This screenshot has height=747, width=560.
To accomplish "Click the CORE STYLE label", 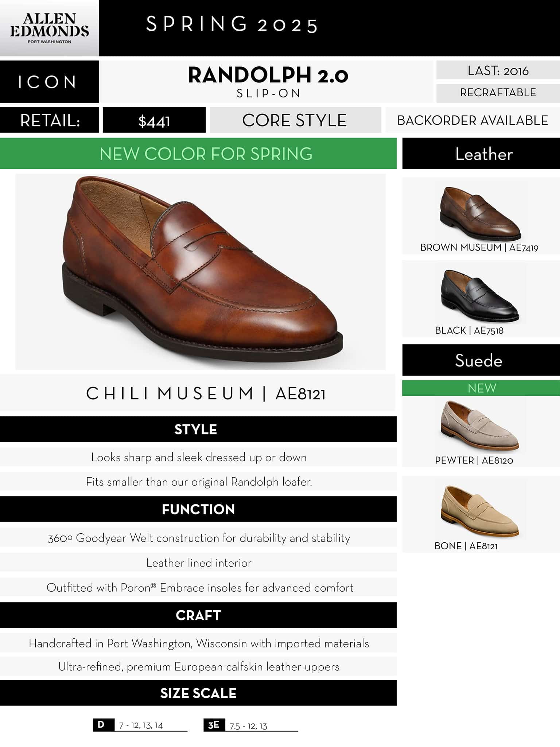I will click(x=295, y=120).
